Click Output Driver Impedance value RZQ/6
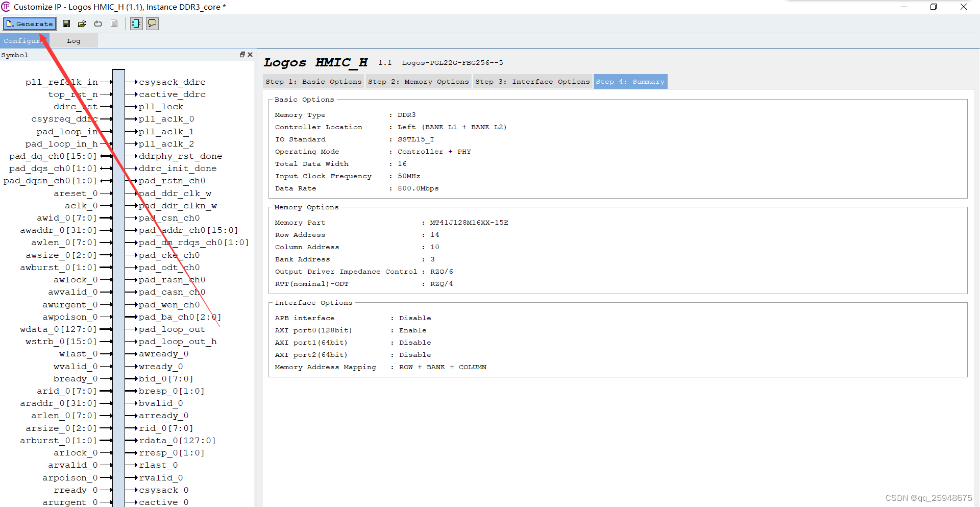 tap(442, 272)
